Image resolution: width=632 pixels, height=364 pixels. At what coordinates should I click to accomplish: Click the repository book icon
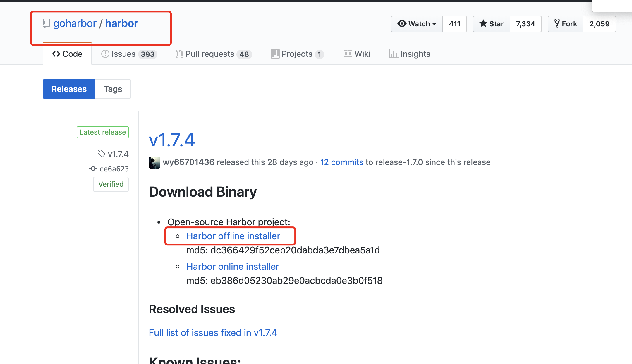click(46, 23)
